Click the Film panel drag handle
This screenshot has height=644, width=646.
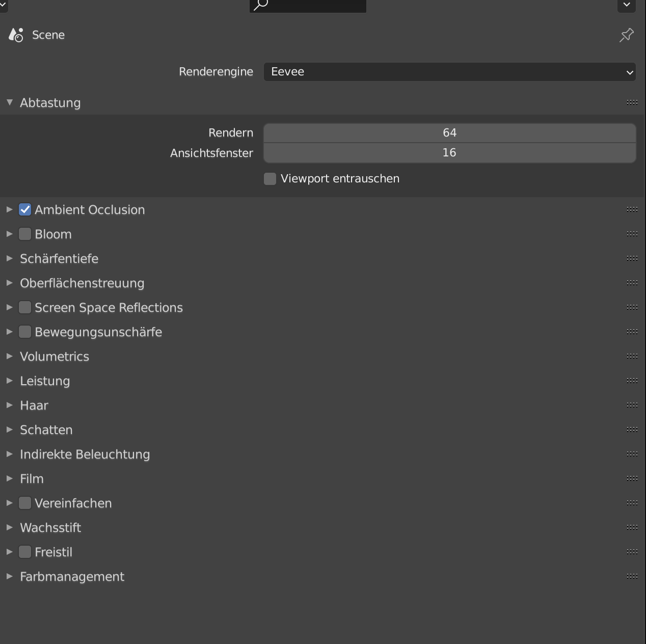632,478
